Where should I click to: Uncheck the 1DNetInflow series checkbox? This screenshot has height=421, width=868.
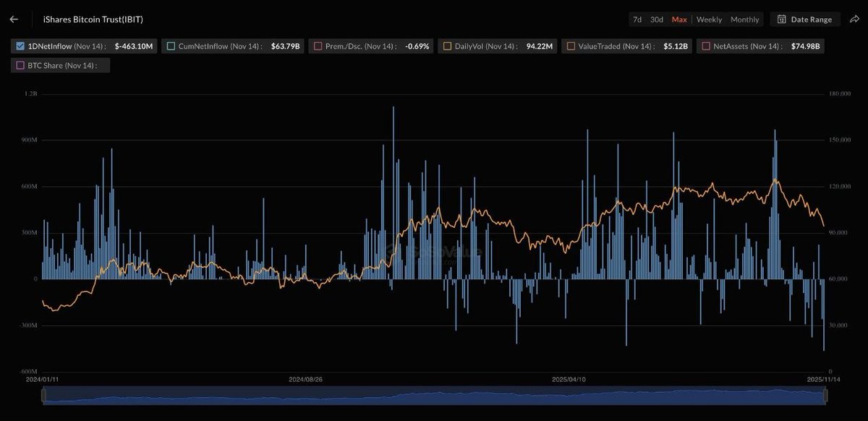tap(20, 46)
